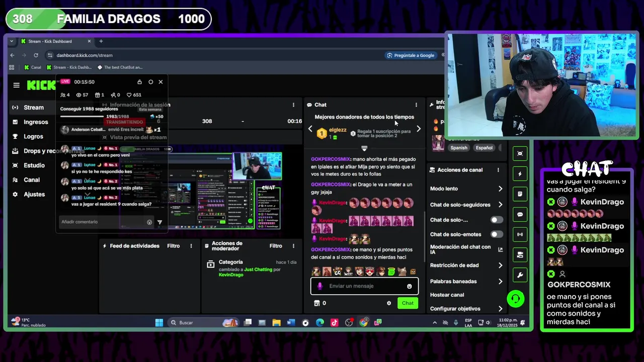
Task: Open Feed de actividades three-dot menu
Action: point(191,246)
